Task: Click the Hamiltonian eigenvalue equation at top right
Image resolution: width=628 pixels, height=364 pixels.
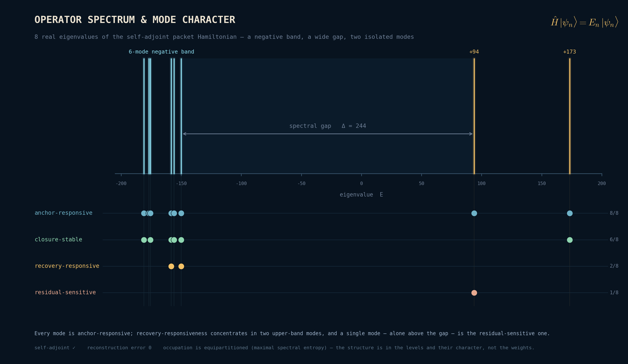Action: (x=584, y=22)
